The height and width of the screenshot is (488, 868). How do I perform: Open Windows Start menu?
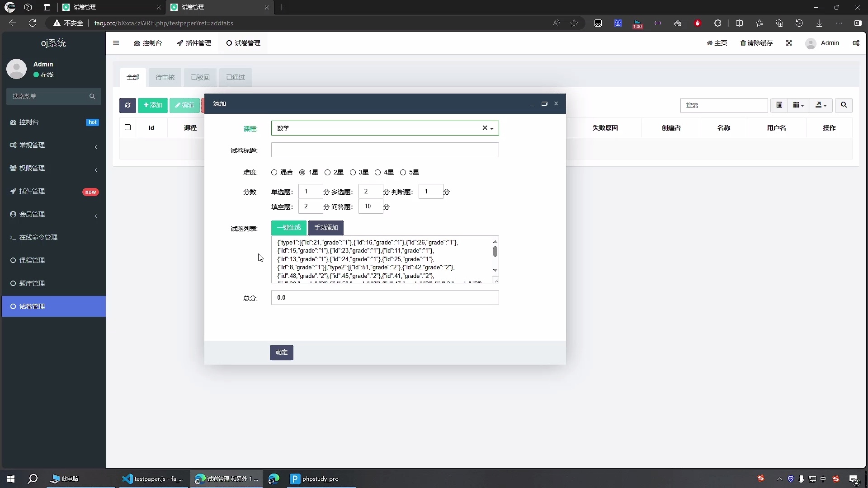coord(11,479)
